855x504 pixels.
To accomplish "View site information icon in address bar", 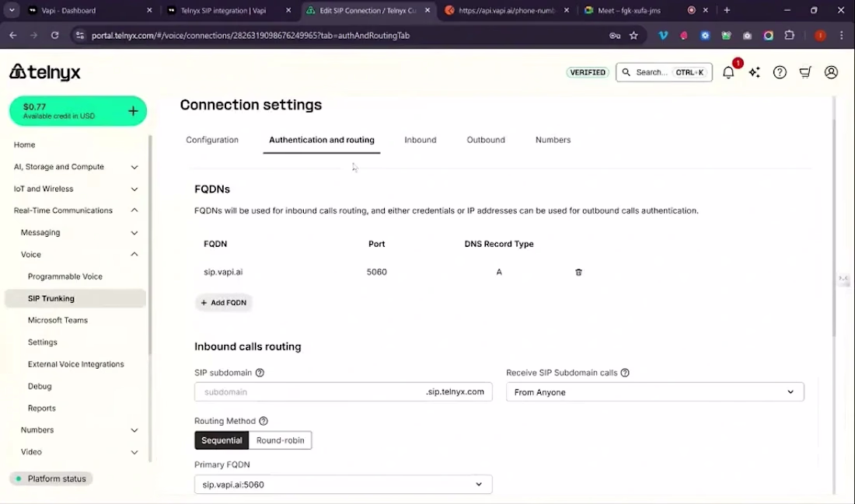I will (80, 36).
